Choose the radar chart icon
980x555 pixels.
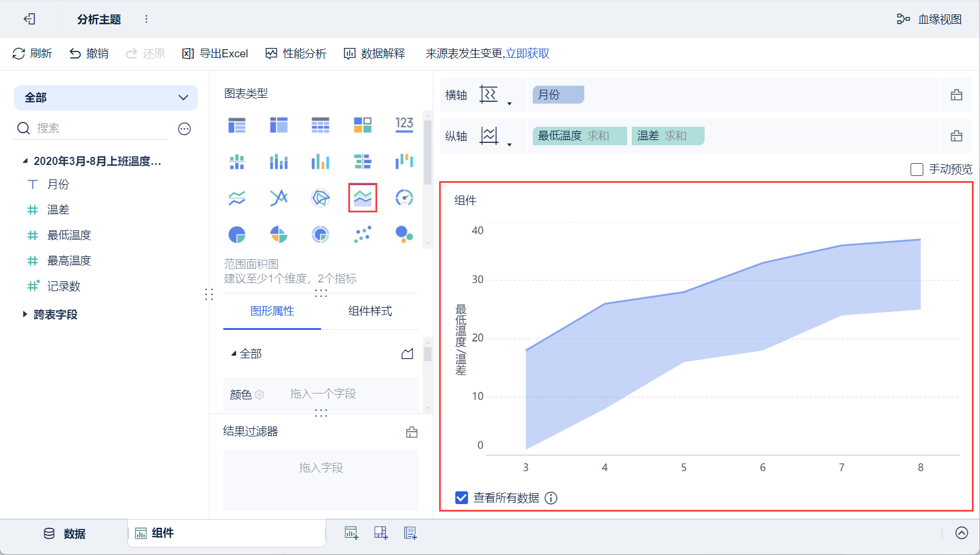(x=320, y=198)
